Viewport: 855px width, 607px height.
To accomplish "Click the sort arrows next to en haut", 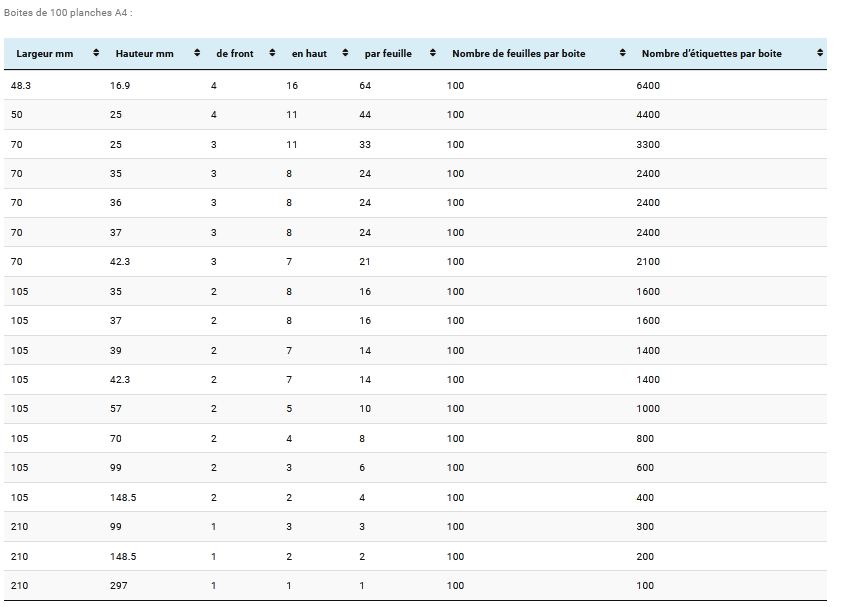I will [345, 53].
